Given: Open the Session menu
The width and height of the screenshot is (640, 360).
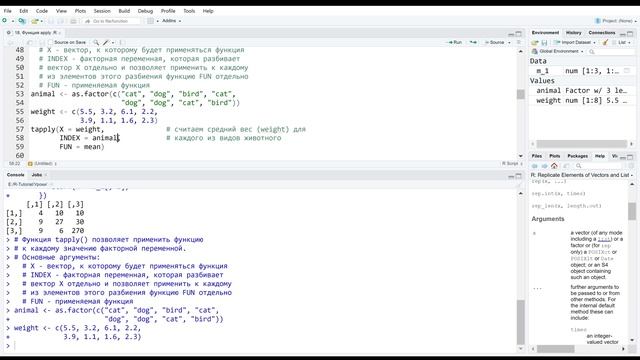Looking at the screenshot, I should pyautogui.click(x=102, y=11).
